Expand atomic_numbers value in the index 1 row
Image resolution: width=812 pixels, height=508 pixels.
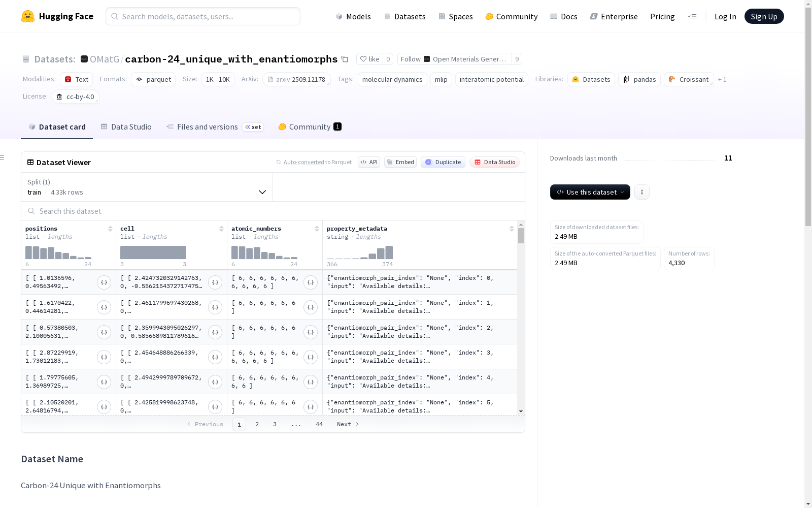click(311, 307)
